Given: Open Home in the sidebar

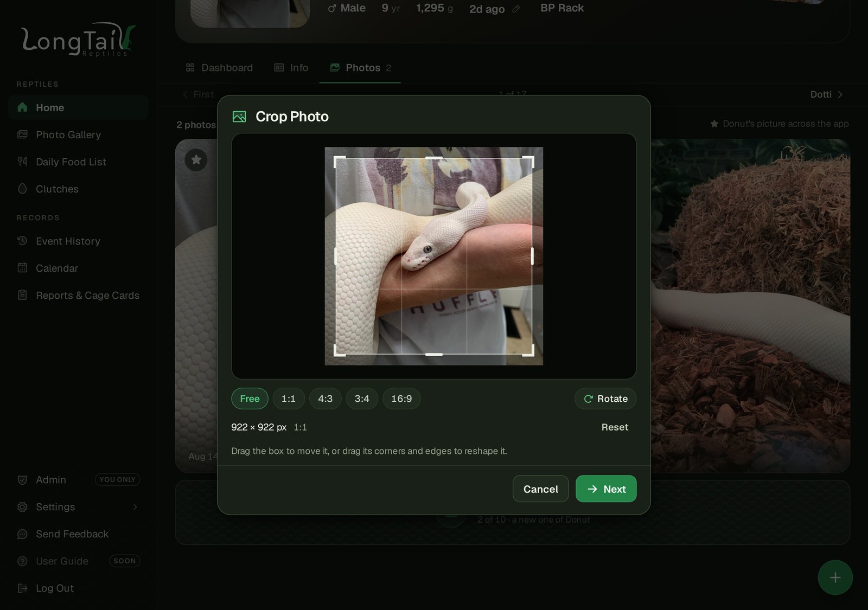Looking at the screenshot, I should click(78, 107).
